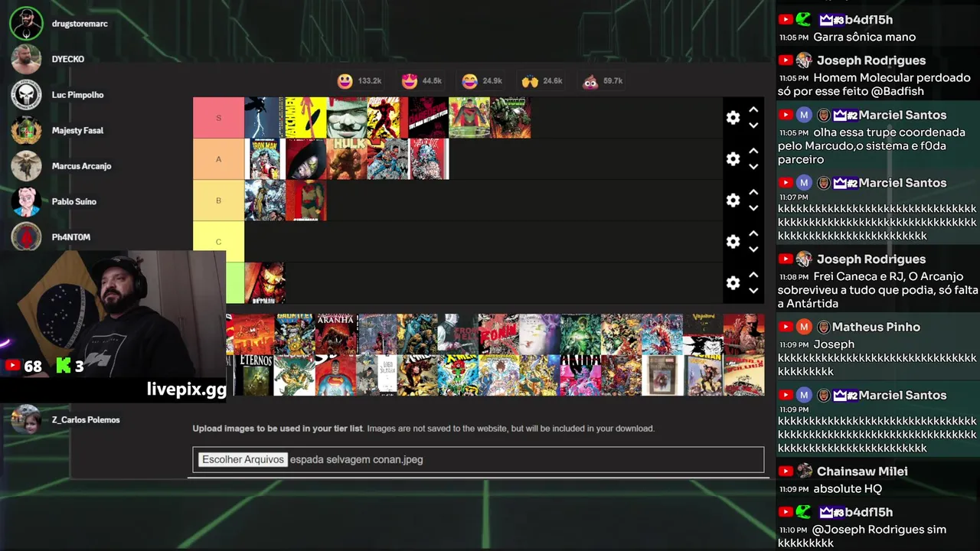Select V for Vendetta mask cover in S
The image size is (980, 551).
pyautogui.click(x=347, y=118)
